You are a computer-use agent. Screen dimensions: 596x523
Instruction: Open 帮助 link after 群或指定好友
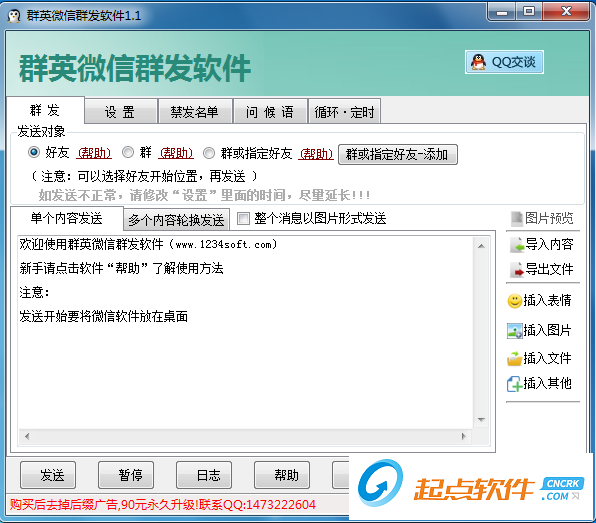click(x=316, y=154)
